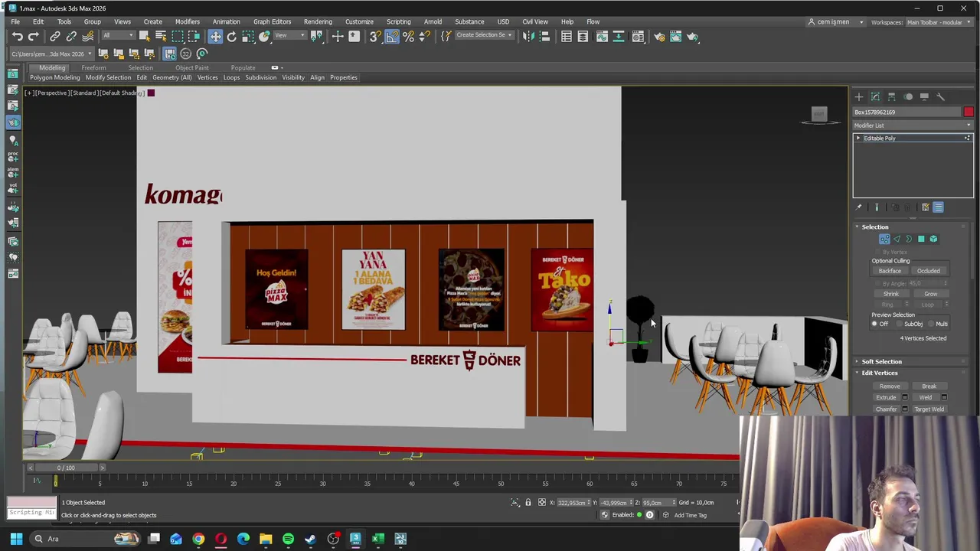This screenshot has height=551, width=980.
Task: Click the Pin Stack icon
Action: click(x=859, y=207)
